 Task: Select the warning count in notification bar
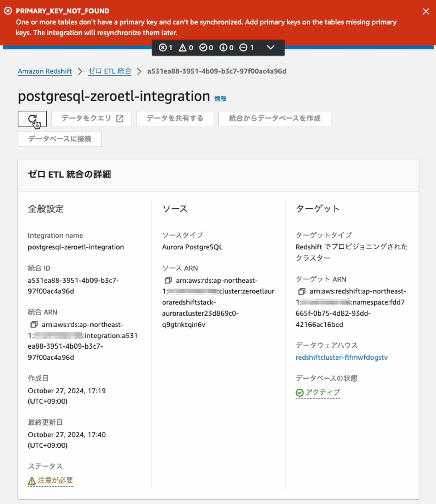186,47
